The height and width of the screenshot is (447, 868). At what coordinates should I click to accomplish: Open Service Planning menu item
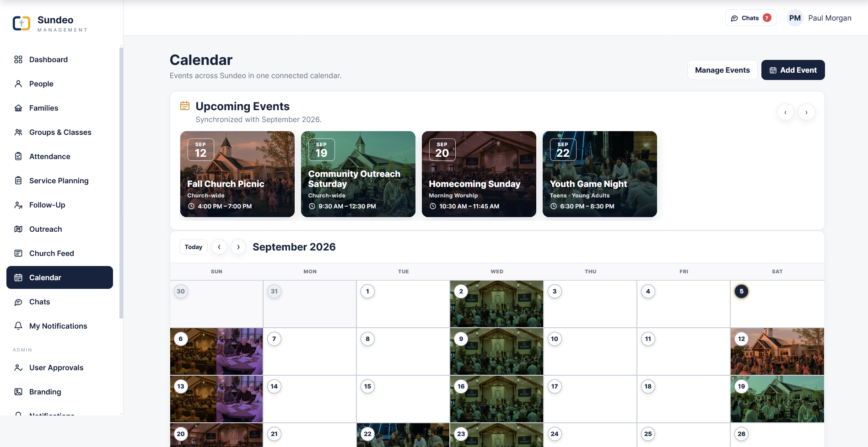[59, 181]
